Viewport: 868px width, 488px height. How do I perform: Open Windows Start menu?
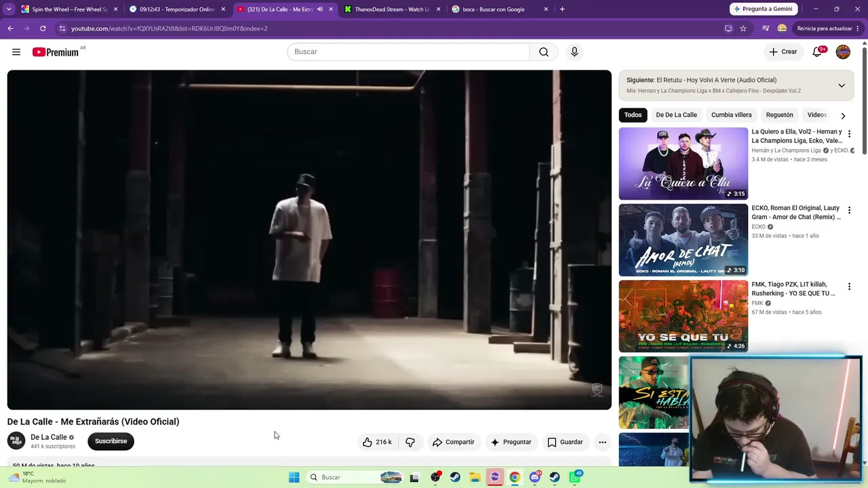tap(294, 477)
